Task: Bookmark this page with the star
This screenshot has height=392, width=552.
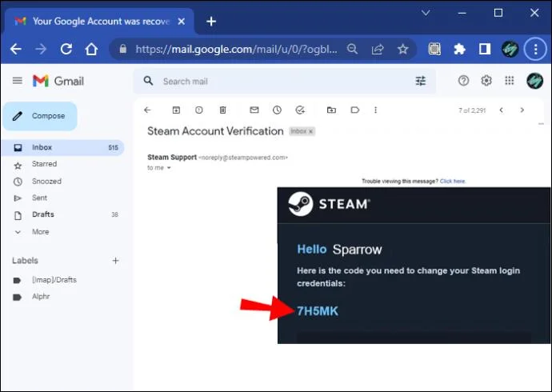Action: click(402, 49)
